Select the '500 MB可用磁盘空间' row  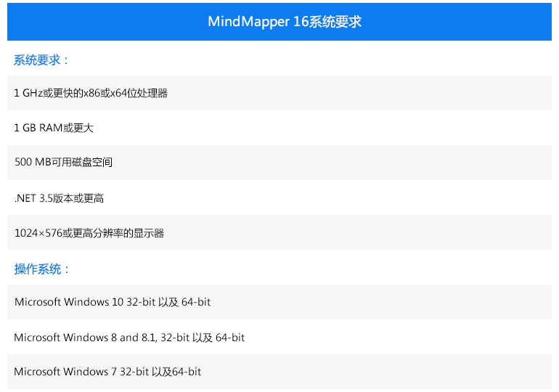pos(279,163)
